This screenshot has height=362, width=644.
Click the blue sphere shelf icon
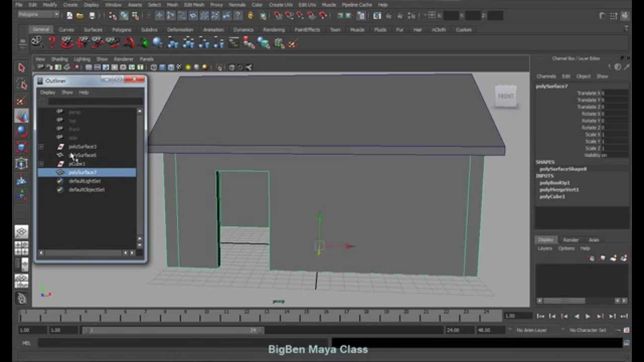(157, 43)
